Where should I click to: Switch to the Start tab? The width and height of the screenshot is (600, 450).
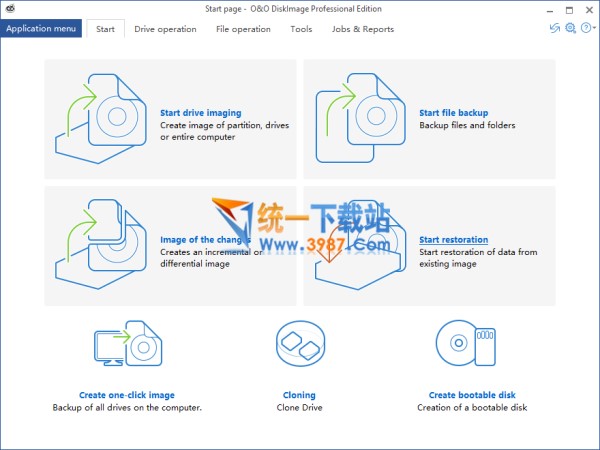(x=105, y=29)
